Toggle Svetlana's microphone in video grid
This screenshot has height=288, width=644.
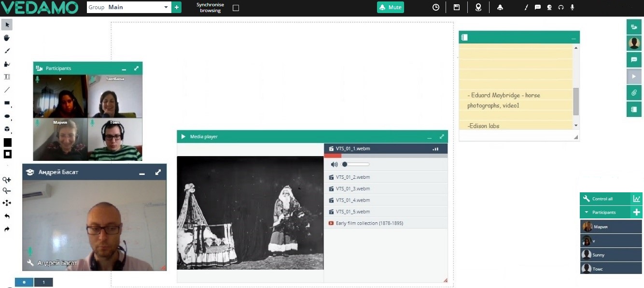(x=92, y=79)
